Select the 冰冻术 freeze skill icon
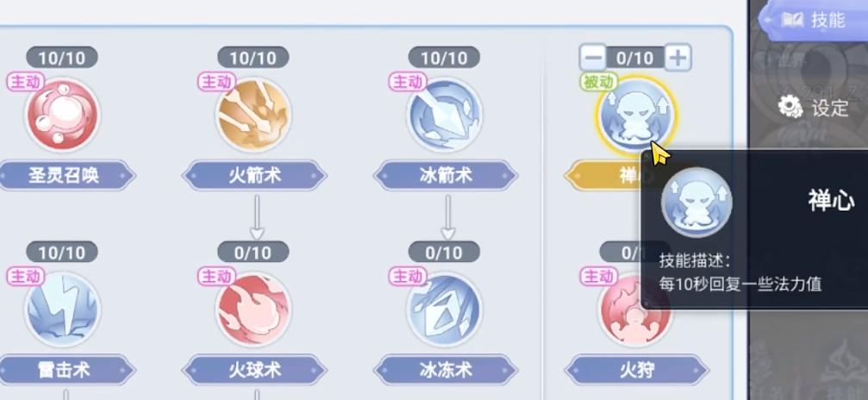Screen dimensions: 868x400 [445, 309]
